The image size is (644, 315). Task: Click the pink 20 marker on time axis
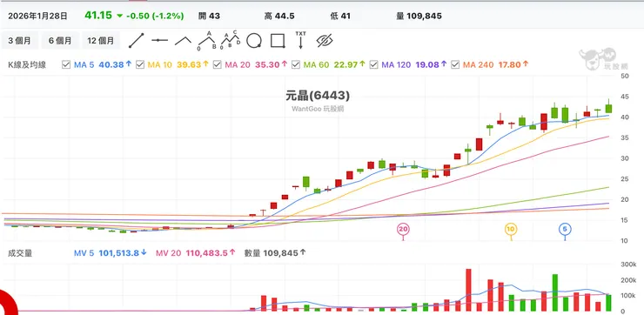tap(403, 229)
